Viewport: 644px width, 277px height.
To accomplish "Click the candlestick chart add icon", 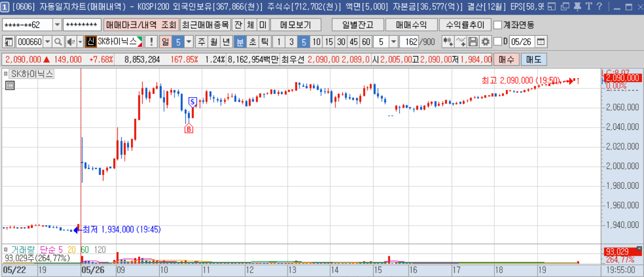I will pos(448,42).
